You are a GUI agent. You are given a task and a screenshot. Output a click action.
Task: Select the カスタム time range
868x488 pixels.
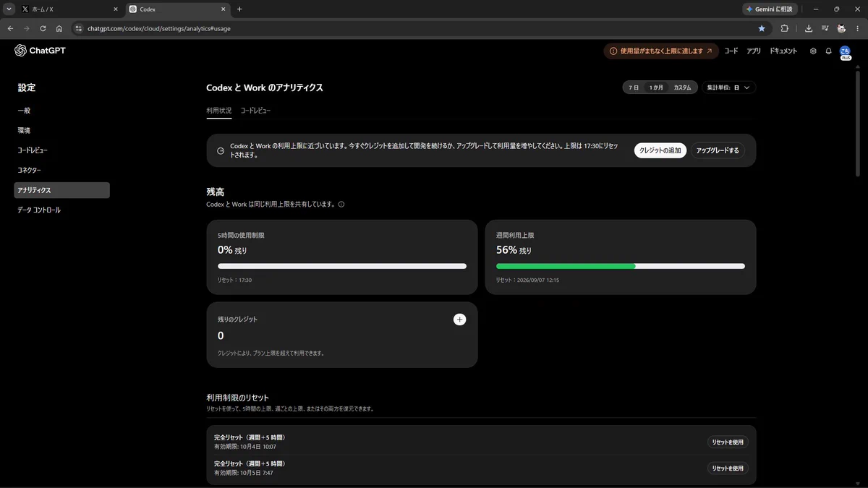click(x=682, y=87)
